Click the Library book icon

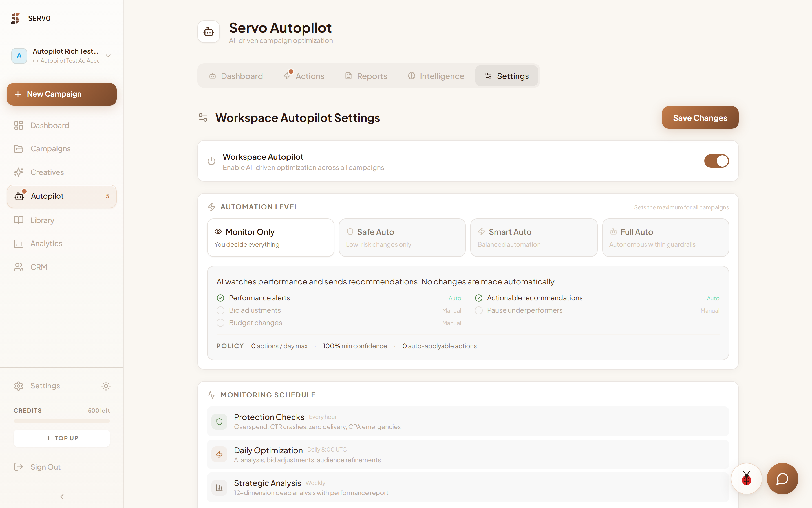pyautogui.click(x=18, y=220)
